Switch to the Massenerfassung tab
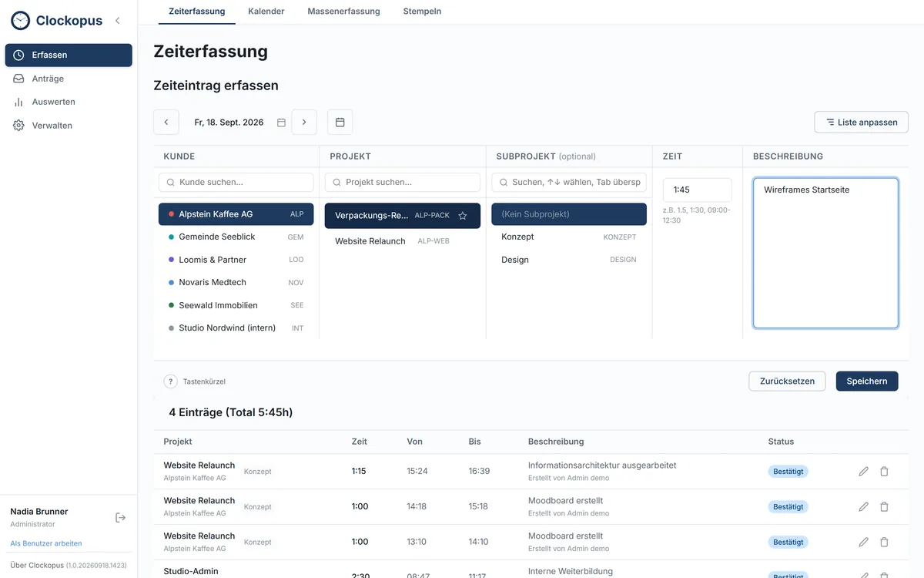The image size is (924, 578). (x=344, y=12)
